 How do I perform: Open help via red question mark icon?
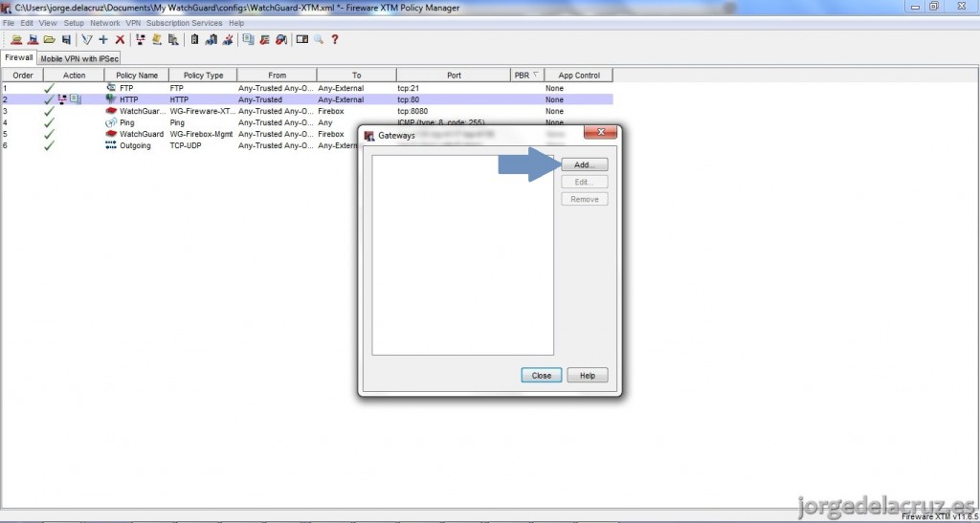(335, 39)
